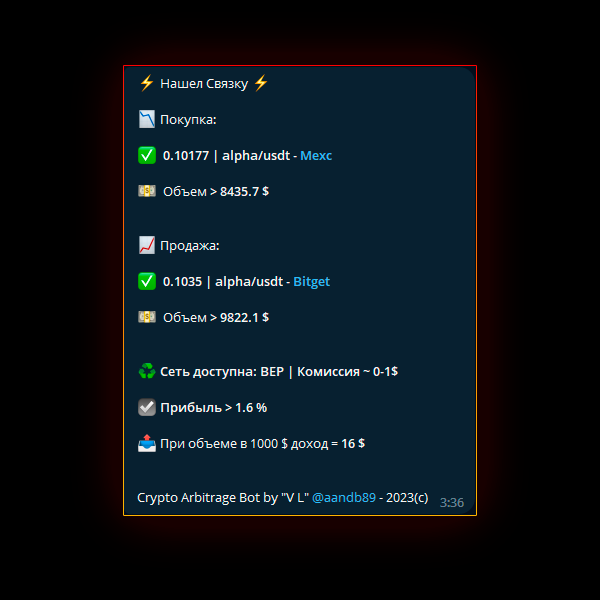600x600 pixels.
Task: Click the banknote emoji beside Объем 8435.7 $
Action: 147,191
